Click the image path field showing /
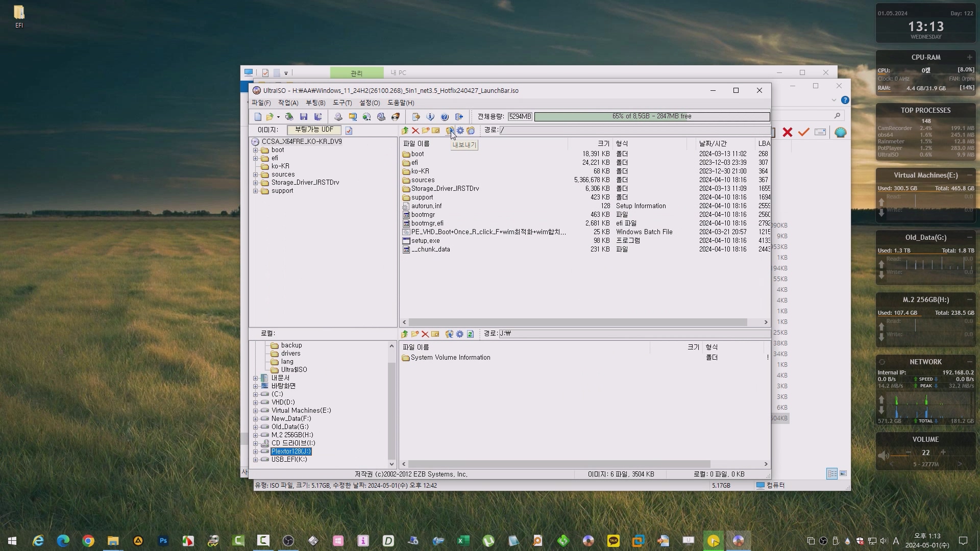Viewport: 980px width, 551px height. coord(633,130)
